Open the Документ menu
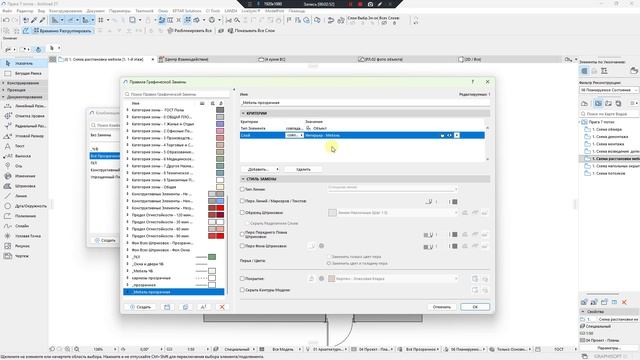Image resolution: width=640 pixels, height=360 pixels. point(96,11)
